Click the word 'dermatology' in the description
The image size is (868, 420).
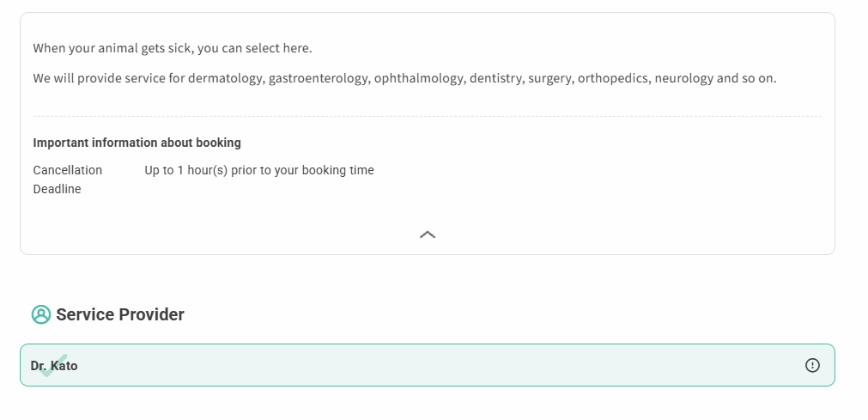[x=225, y=78]
